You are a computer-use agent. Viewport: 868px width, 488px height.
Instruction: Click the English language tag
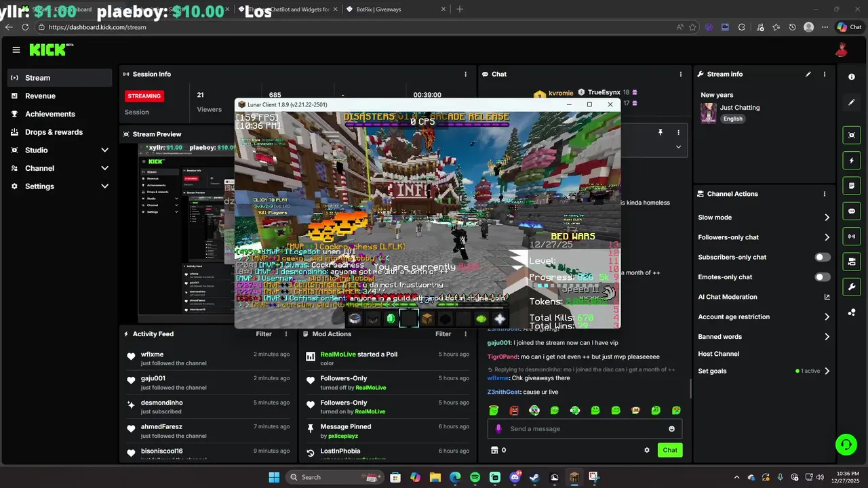[732, 119]
